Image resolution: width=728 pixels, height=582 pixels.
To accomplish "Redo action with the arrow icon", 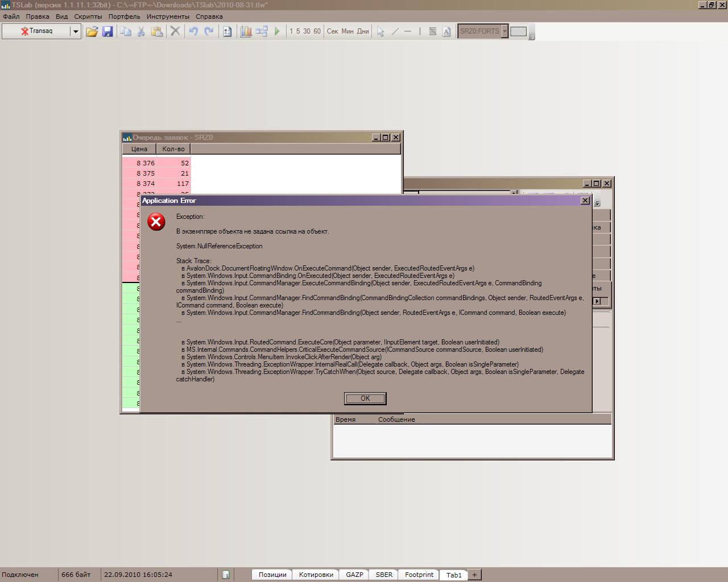I will click(209, 31).
